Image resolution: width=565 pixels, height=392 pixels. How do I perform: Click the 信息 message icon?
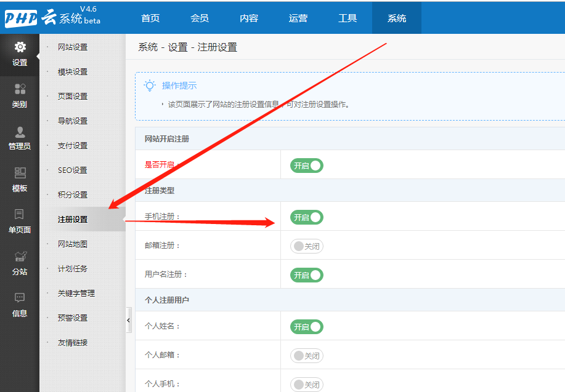tap(20, 298)
